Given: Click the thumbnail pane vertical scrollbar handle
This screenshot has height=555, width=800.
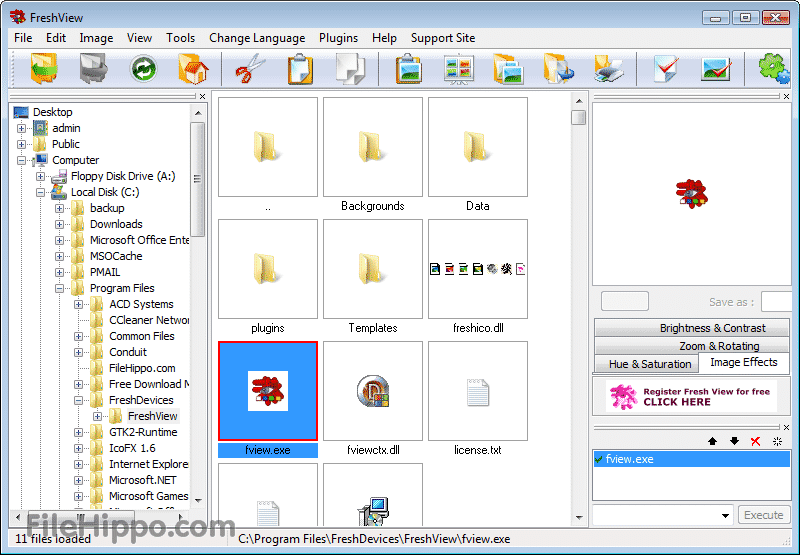Looking at the screenshot, I should pos(579,117).
